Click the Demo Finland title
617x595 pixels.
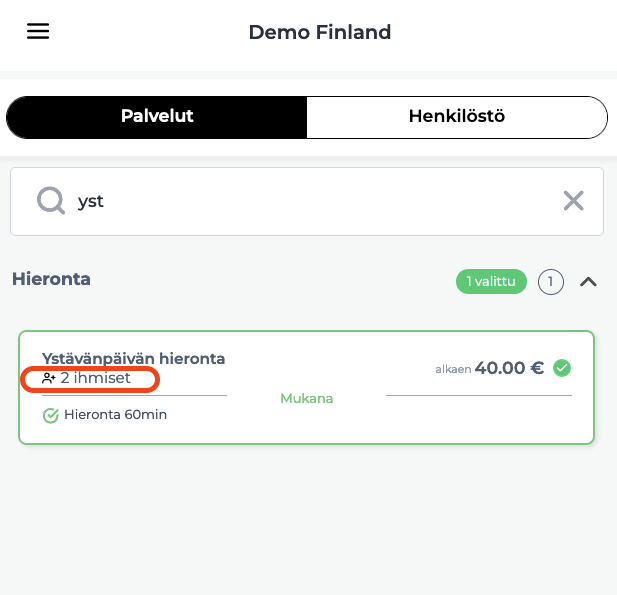320,32
